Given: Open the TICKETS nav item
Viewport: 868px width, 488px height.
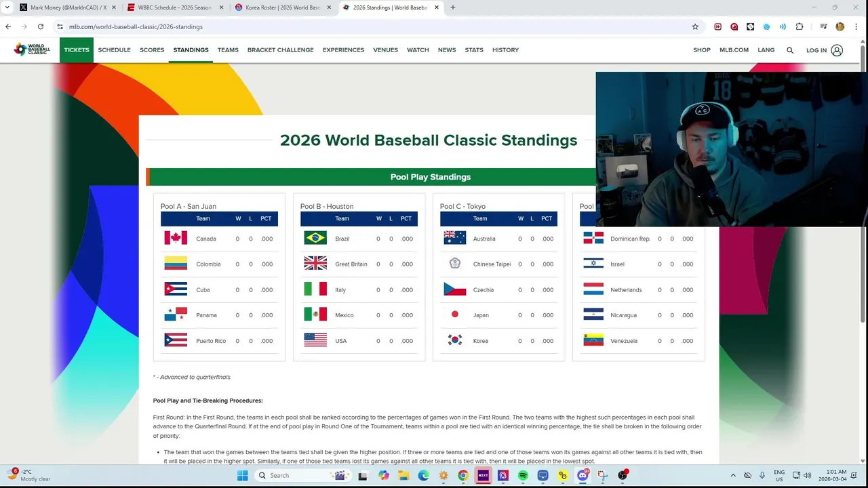Looking at the screenshot, I should 77,50.
